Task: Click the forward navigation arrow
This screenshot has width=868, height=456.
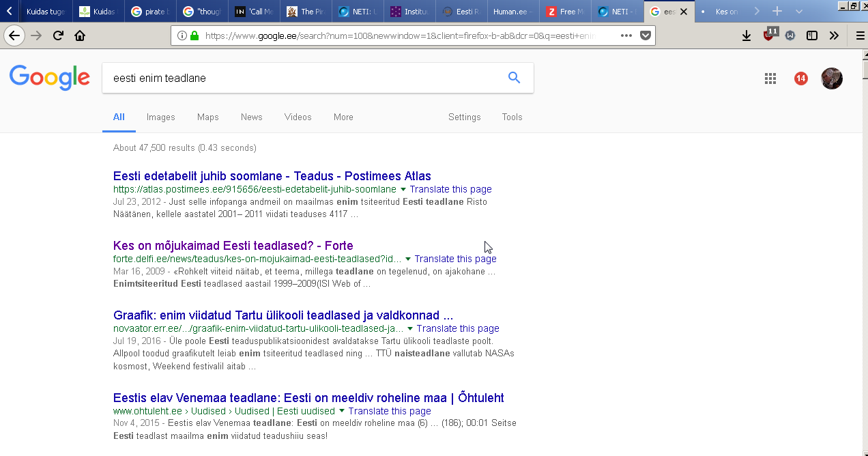Action: click(36, 35)
